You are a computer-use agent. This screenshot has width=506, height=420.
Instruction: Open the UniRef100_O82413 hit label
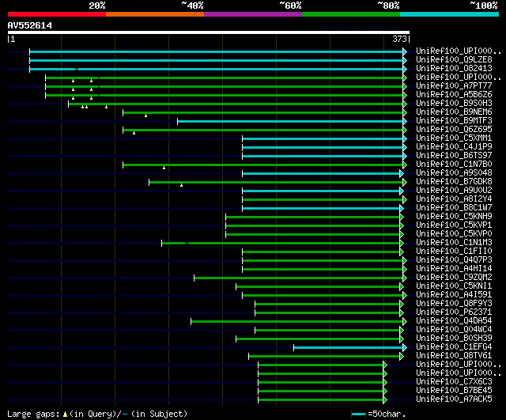point(454,69)
